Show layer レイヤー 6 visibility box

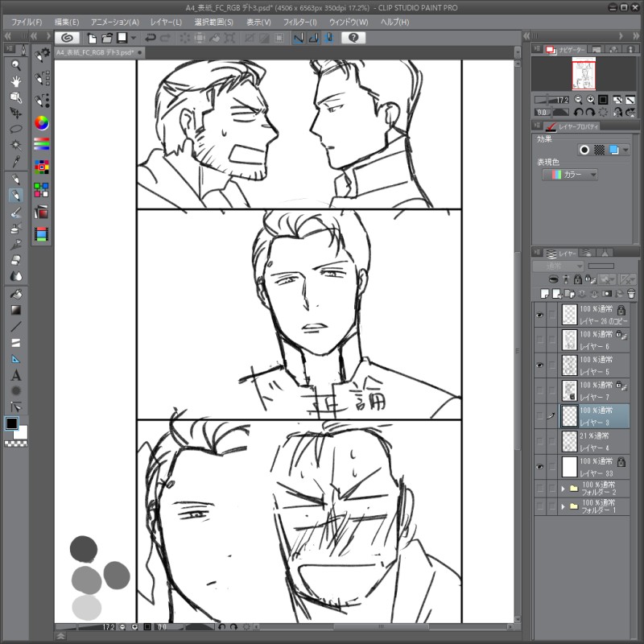[x=540, y=340]
